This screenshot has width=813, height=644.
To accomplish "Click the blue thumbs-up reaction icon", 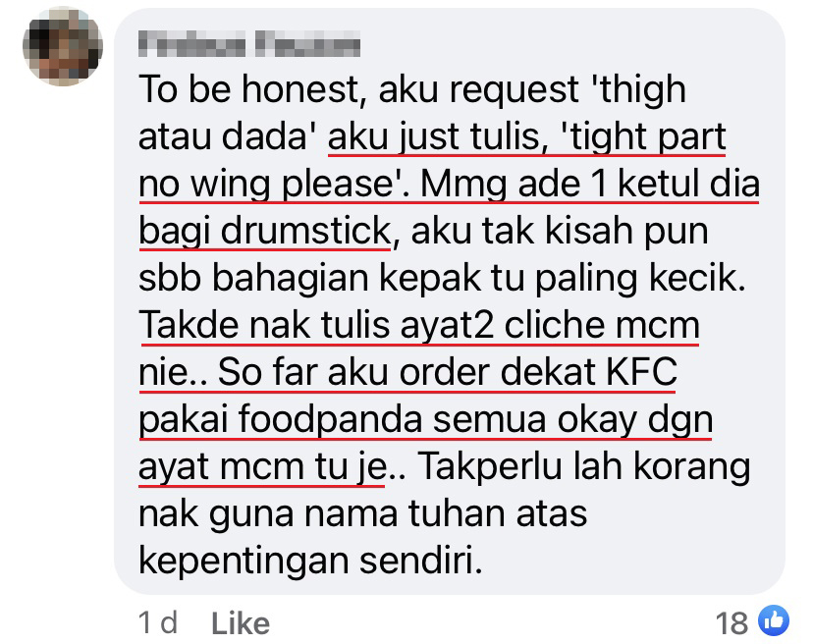I will pos(774,620).
